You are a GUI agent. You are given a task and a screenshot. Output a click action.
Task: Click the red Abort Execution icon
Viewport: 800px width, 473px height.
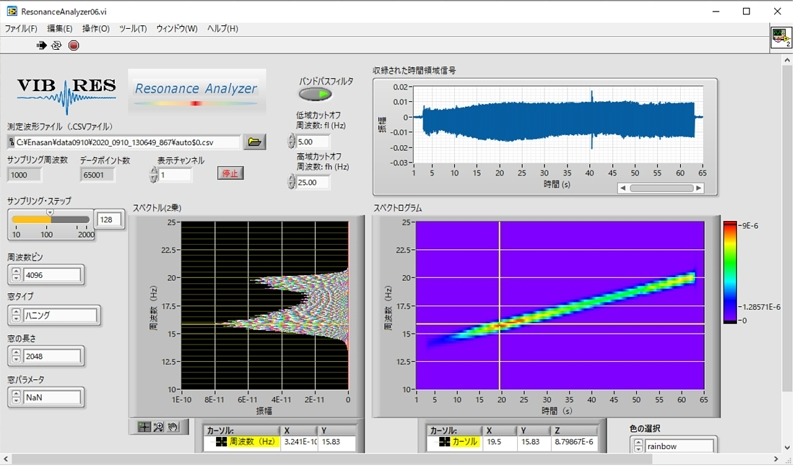pyautogui.click(x=74, y=45)
